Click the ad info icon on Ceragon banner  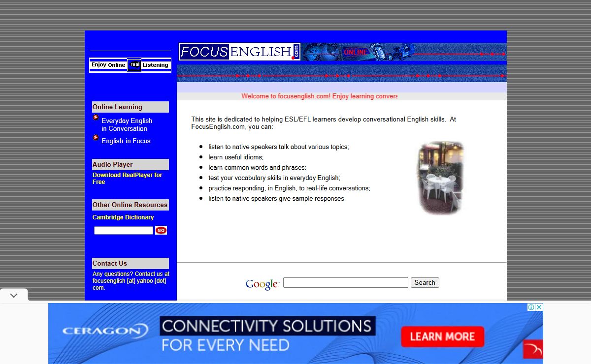pos(531,307)
